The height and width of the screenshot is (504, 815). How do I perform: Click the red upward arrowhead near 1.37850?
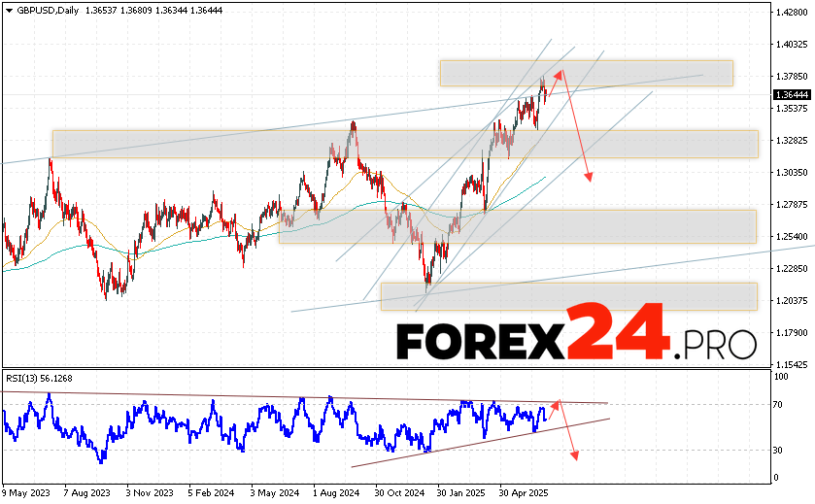(x=558, y=72)
